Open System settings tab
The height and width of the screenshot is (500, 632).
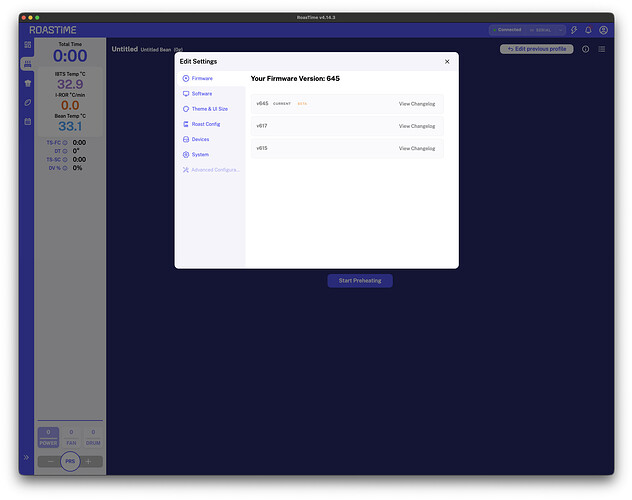pyautogui.click(x=211, y=155)
